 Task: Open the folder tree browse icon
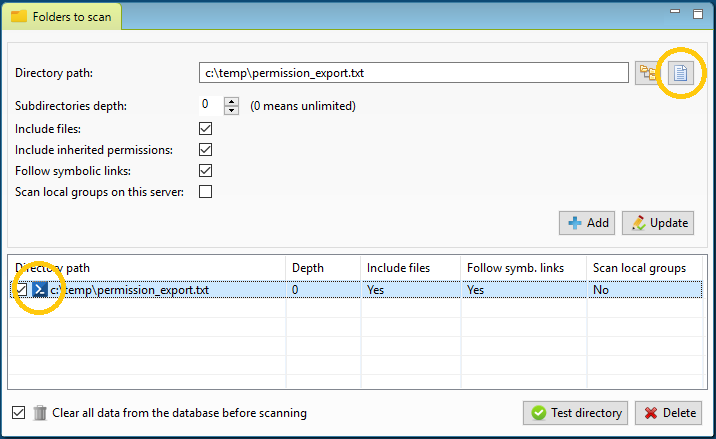[647, 73]
